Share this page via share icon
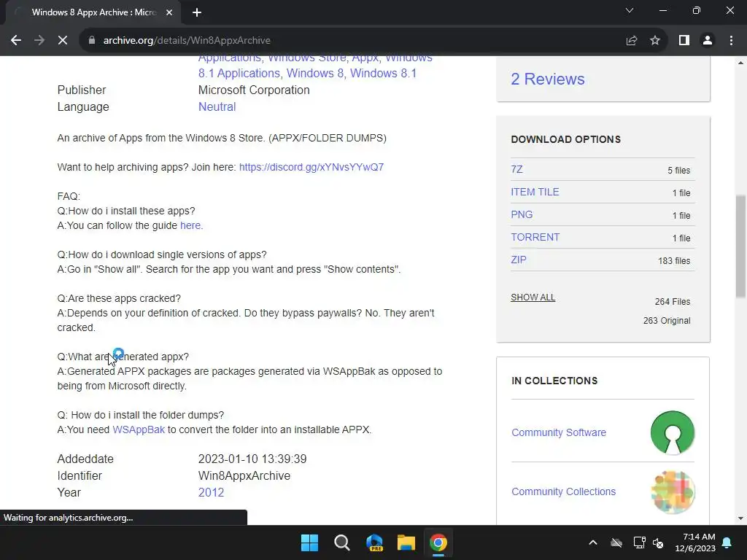Viewport: 747px width, 560px height. tap(632, 41)
